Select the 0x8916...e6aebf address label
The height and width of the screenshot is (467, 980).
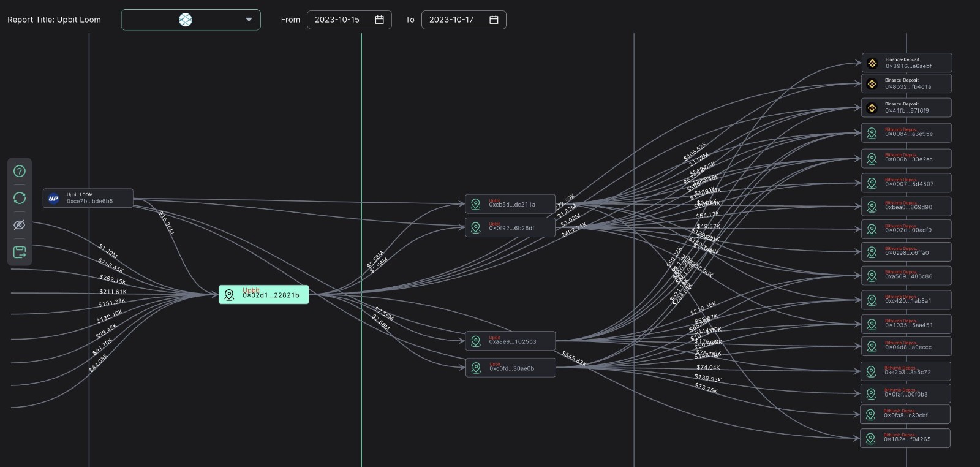908,66
